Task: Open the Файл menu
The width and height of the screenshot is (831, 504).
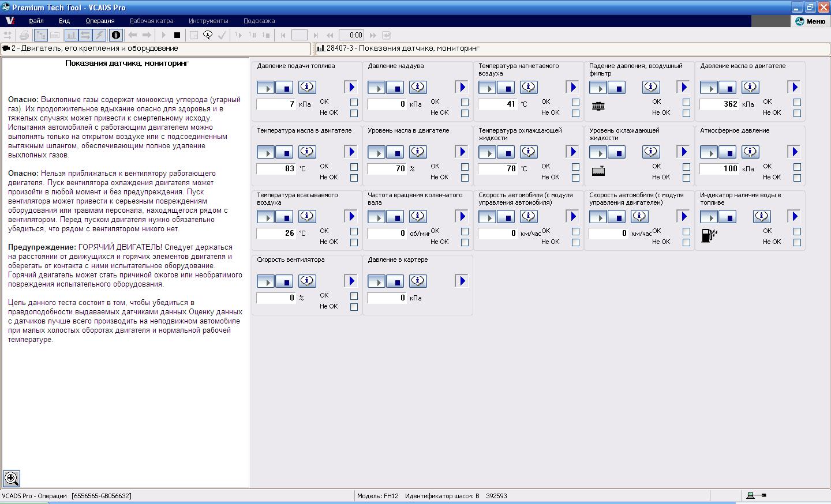Action: tap(36, 21)
